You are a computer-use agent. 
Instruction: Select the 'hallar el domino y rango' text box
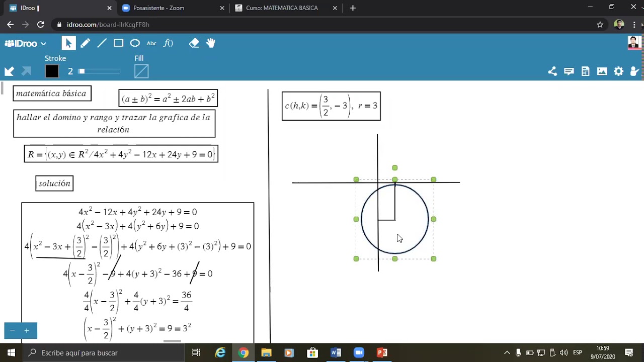point(114,123)
